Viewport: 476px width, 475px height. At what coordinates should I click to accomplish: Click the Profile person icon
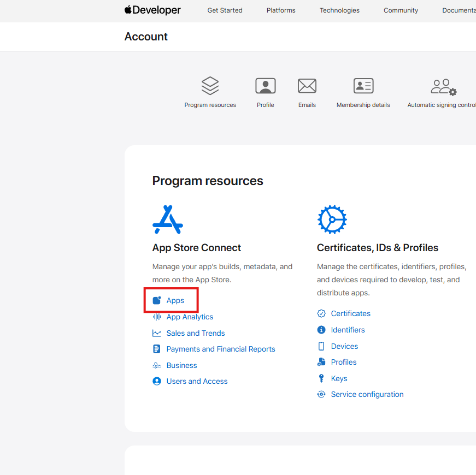coord(265,86)
